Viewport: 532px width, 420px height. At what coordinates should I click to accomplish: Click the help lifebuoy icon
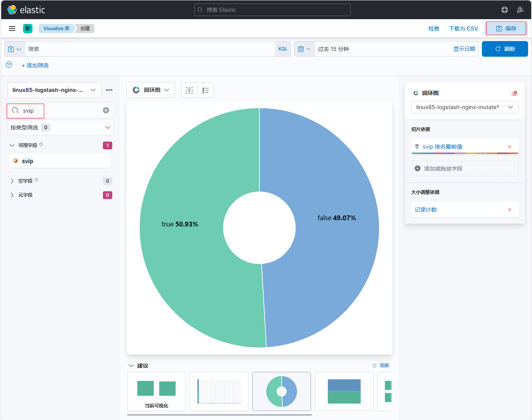click(505, 10)
